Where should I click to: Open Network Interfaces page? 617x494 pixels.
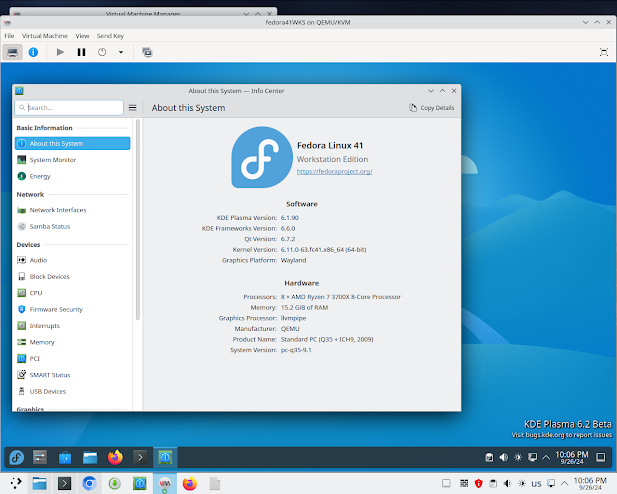click(x=72, y=210)
